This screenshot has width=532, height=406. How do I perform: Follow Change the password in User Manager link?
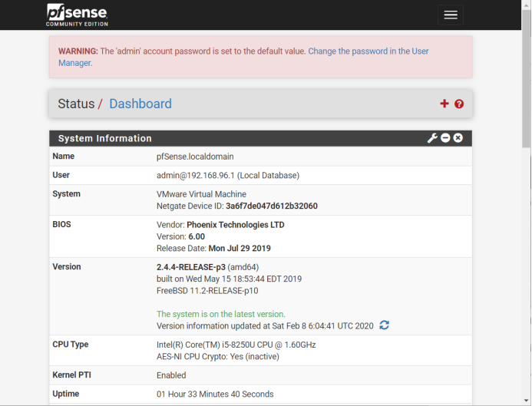243,57
